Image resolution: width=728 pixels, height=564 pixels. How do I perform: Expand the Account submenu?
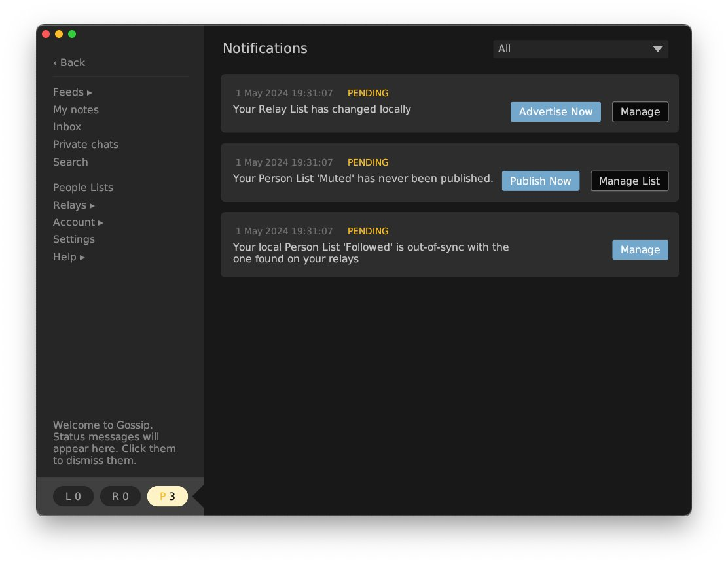[77, 222]
